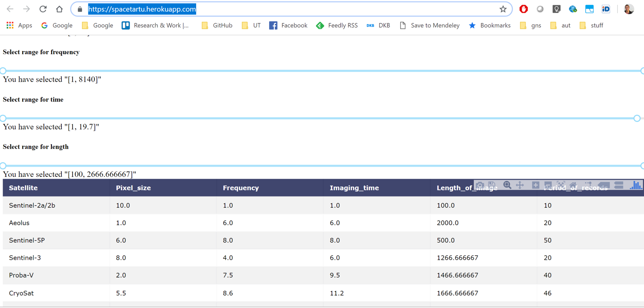Viewport: 644px width, 308px height.
Task: Expand the GitHub bookmarks folder
Action: [x=217, y=25]
